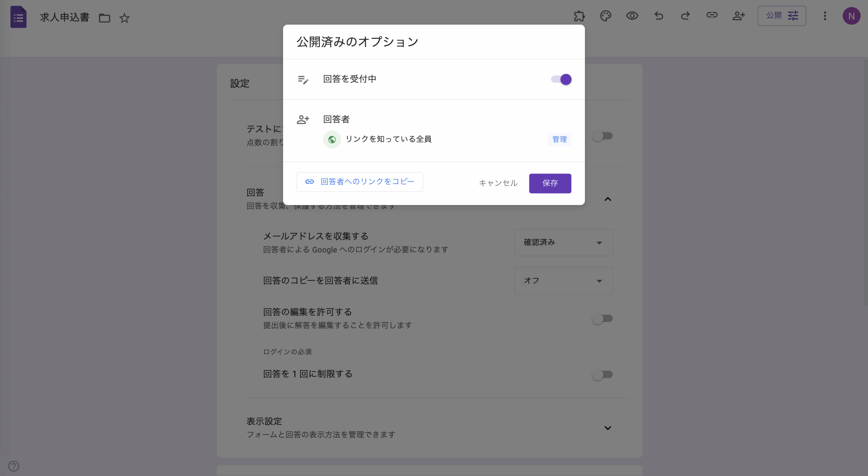Click the add-ons puzzle icon
The height and width of the screenshot is (476, 868).
click(579, 16)
